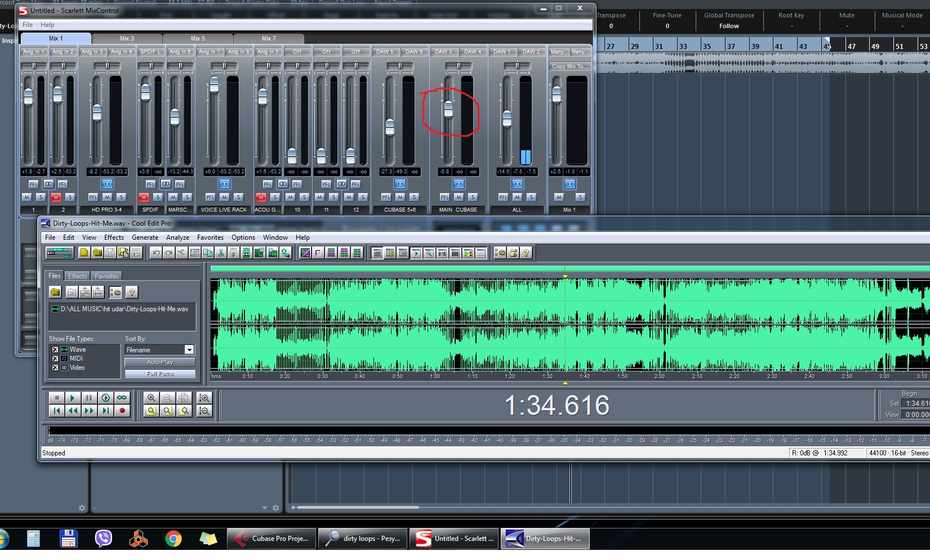The width and height of the screenshot is (930, 560).
Task: Toggle the Video file type checkbox
Action: 55,368
